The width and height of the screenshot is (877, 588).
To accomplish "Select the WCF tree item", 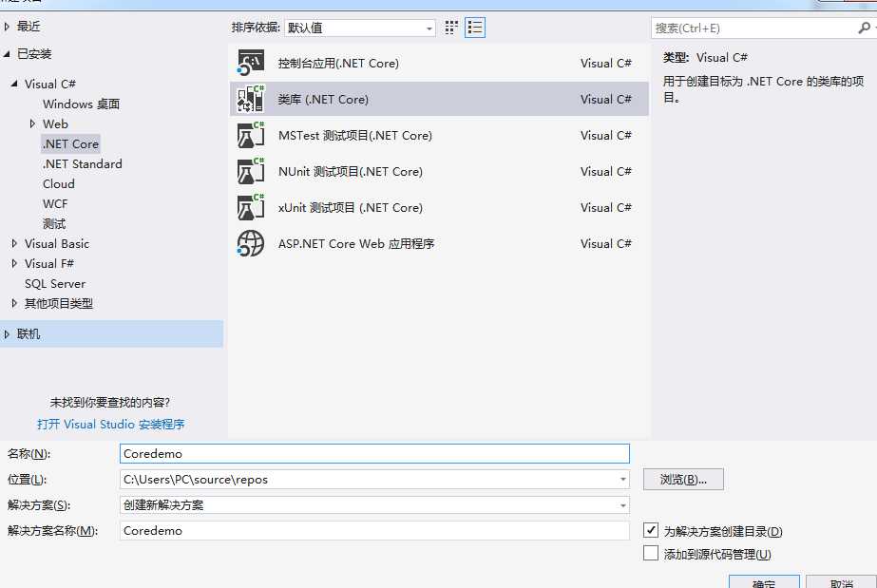I will tap(55, 204).
